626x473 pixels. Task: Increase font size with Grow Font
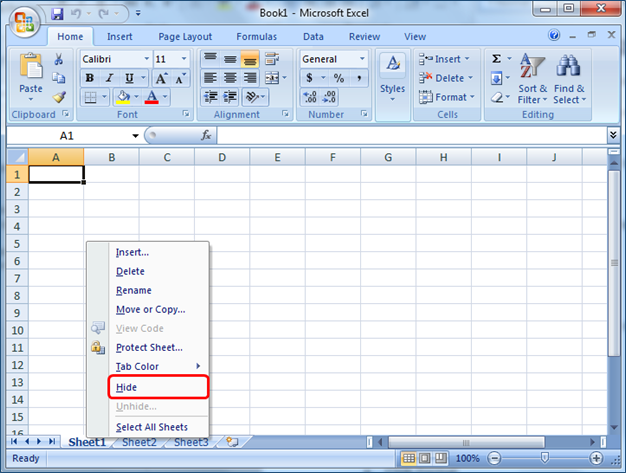(x=161, y=78)
